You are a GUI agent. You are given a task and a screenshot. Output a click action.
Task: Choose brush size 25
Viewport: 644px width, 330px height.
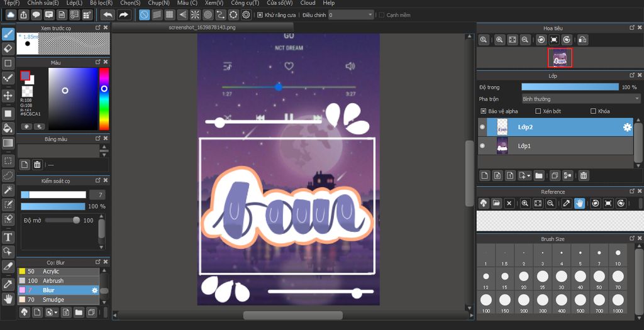click(543, 279)
